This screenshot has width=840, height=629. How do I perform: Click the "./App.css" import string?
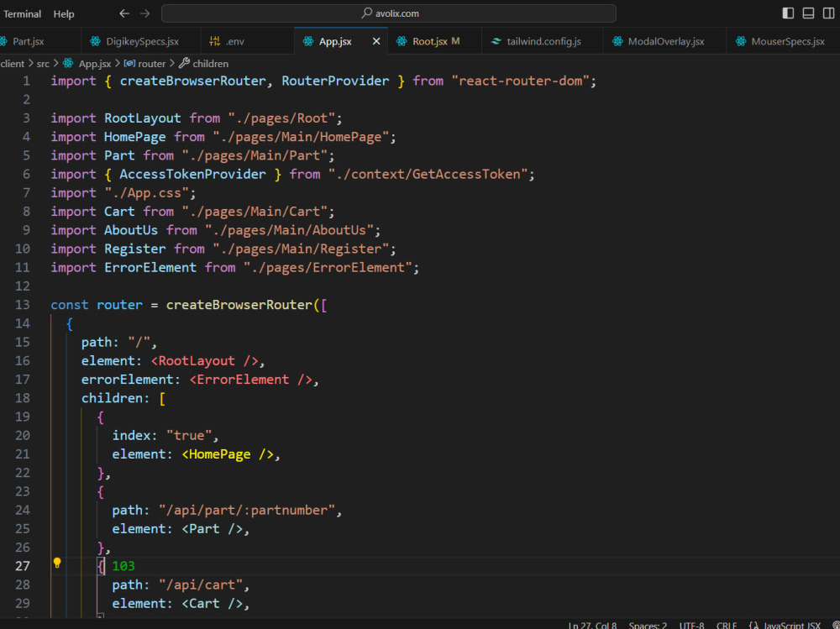146,193
